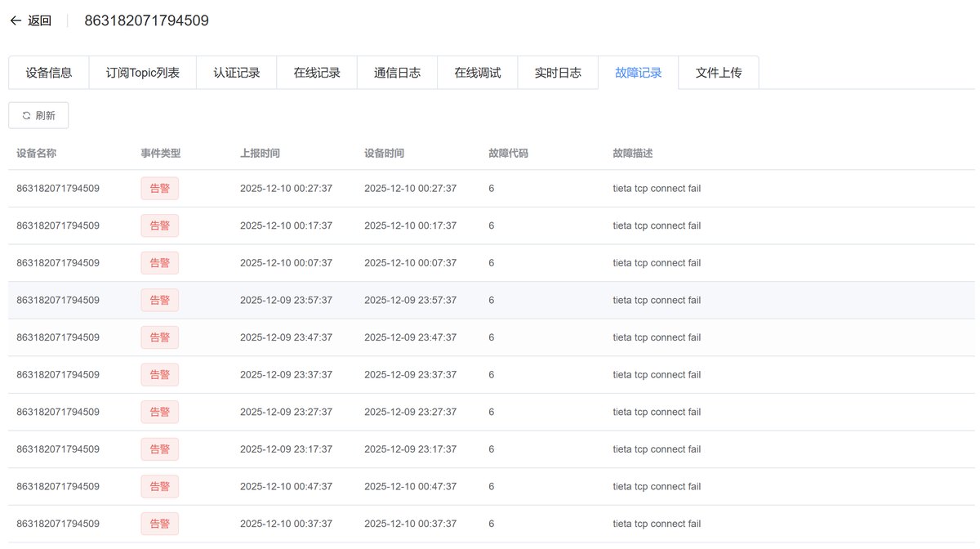
Task: Click fault description in 00:27:37 row
Action: point(657,189)
